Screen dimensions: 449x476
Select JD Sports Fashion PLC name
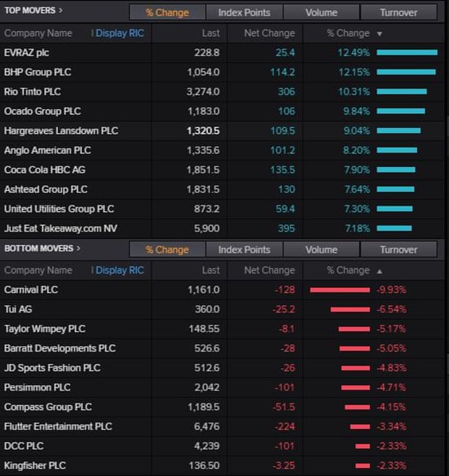click(52, 367)
